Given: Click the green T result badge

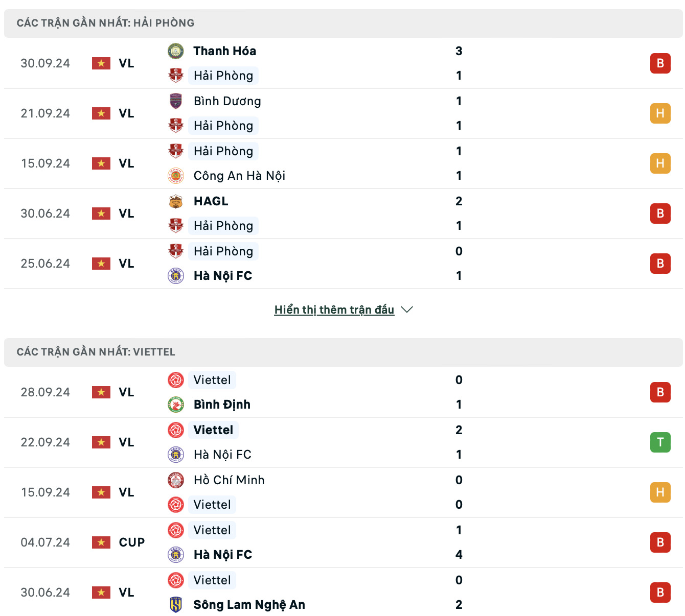Looking at the screenshot, I should click(x=660, y=442).
